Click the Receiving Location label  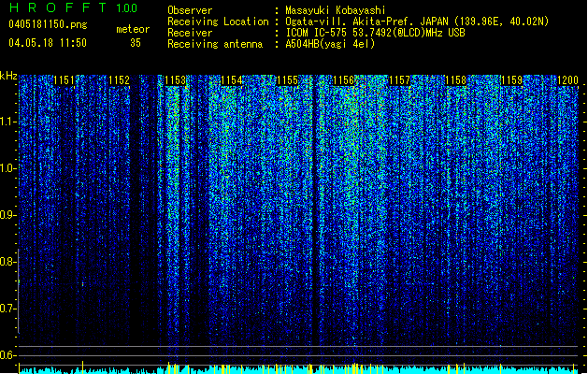[218, 22]
